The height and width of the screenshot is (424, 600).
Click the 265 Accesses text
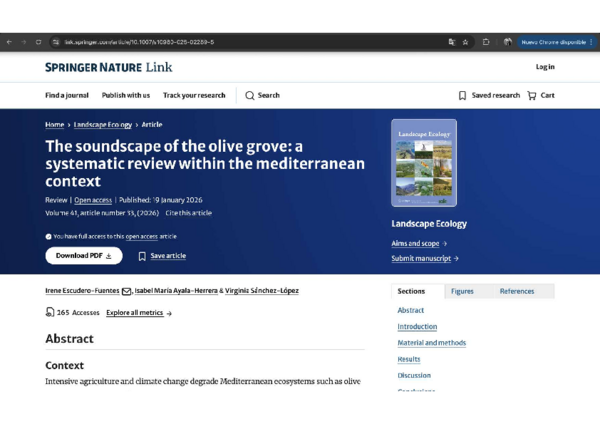(x=78, y=313)
